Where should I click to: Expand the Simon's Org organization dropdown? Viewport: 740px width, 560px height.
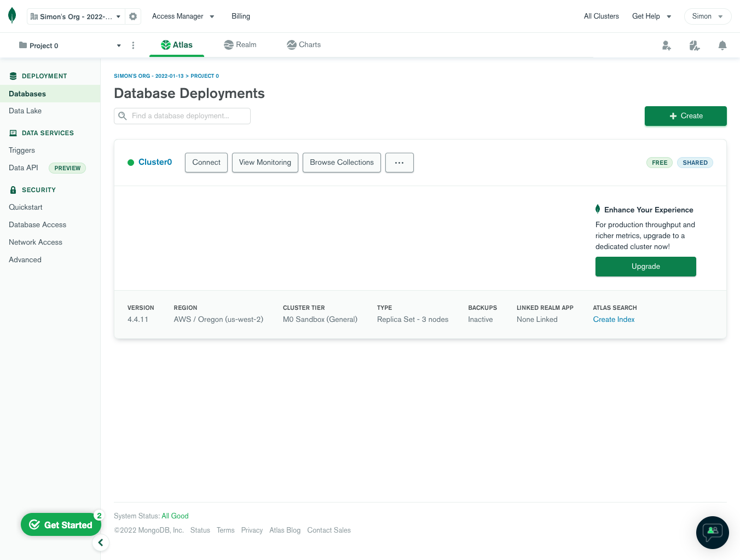76,16
